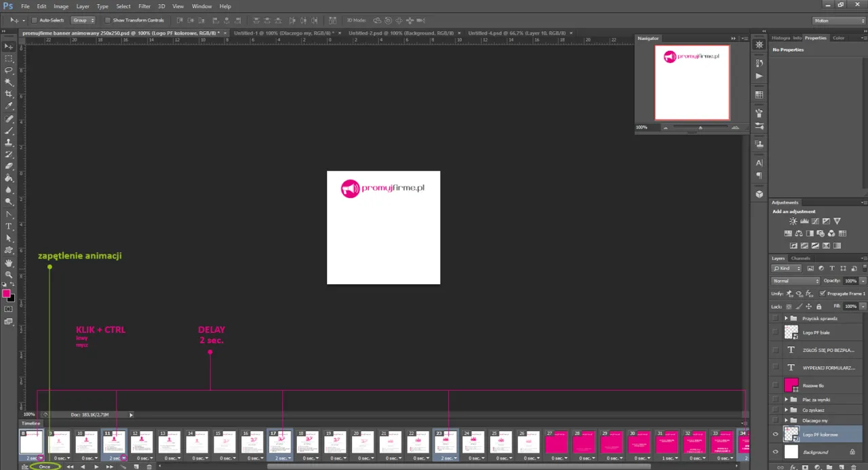This screenshot has height=470, width=868.
Task: Select the Crop tool
Action: [x=9, y=94]
